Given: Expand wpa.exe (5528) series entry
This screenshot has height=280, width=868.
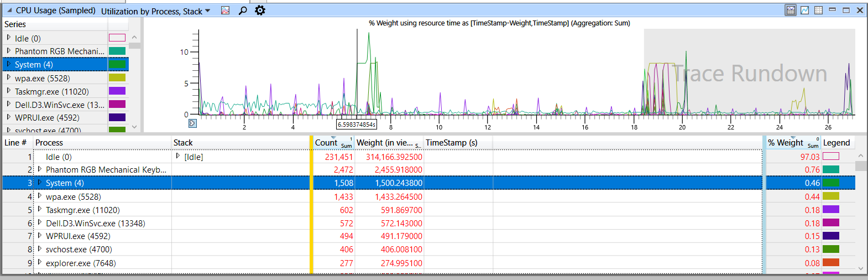Looking at the screenshot, I should (x=9, y=77).
